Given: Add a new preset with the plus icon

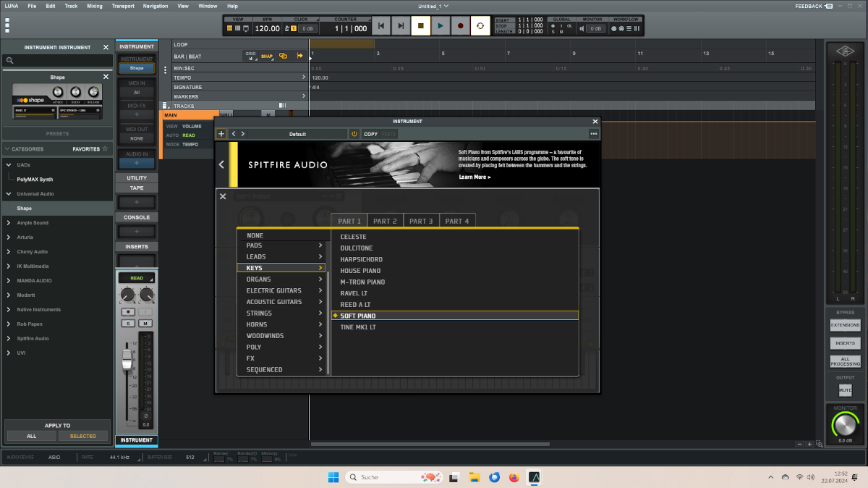Looking at the screenshot, I should tap(221, 134).
